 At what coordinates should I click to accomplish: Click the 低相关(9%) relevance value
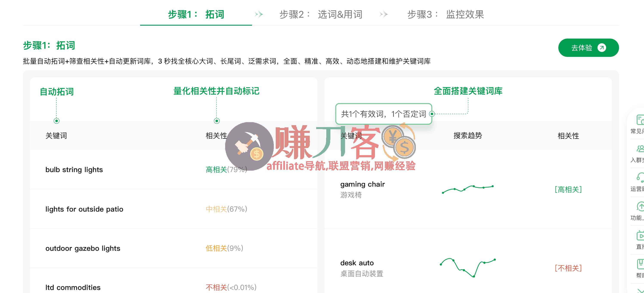224,248
